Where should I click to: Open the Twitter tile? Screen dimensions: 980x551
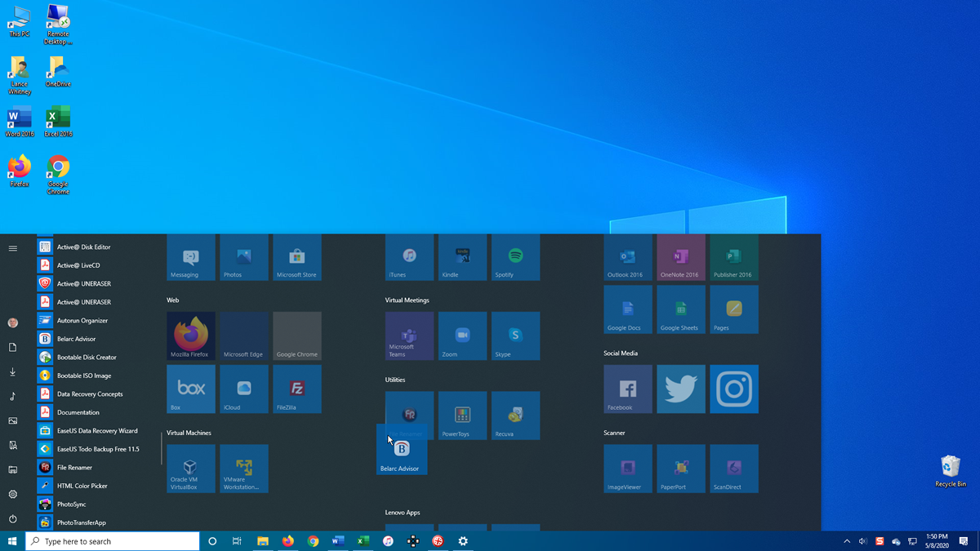pos(681,389)
